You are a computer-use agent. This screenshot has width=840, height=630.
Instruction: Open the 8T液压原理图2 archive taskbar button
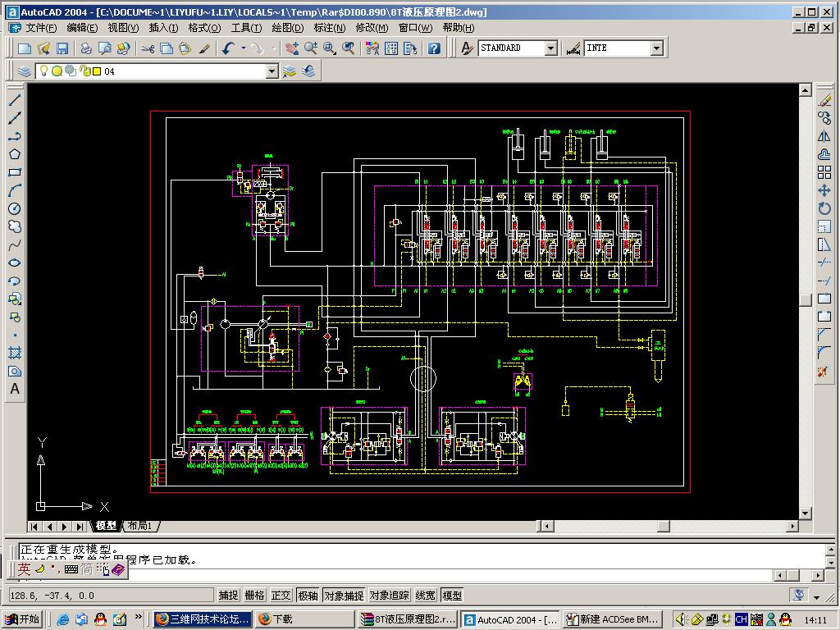coord(409,619)
